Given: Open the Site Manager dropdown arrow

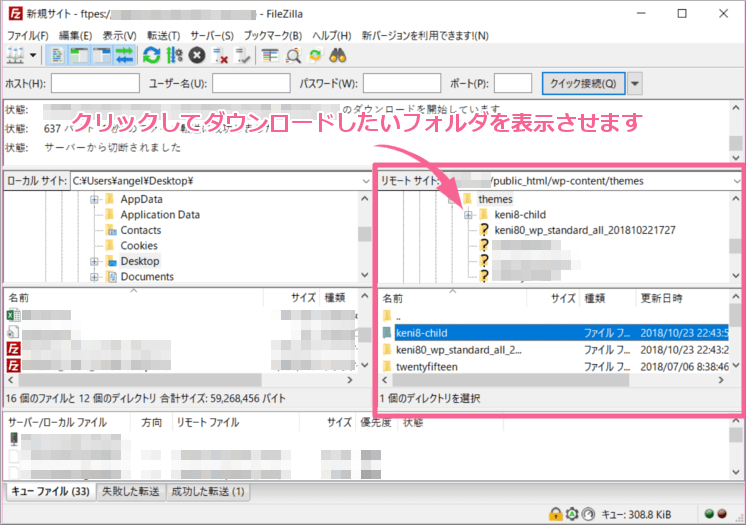Looking at the screenshot, I should (33, 56).
